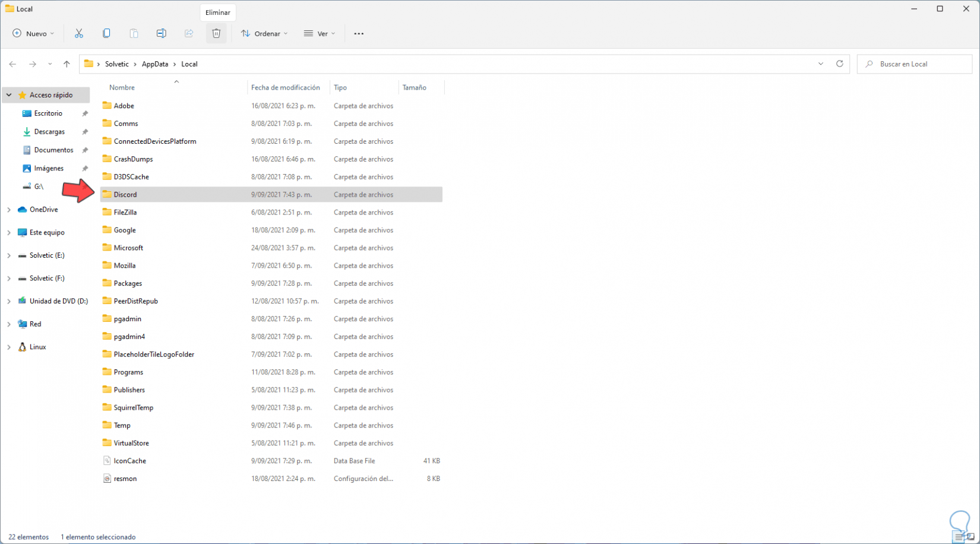Select the FileZilla folder name
Image resolution: width=980 pixels, height=544 pixels.
pyautogui.click(x=125, y=212)
